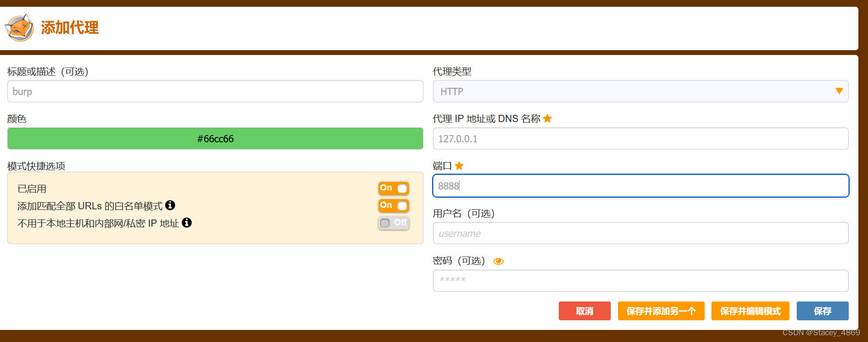This screenshot has width=868, height=342.
Task: Click the 取消 button
Action: 584,311
